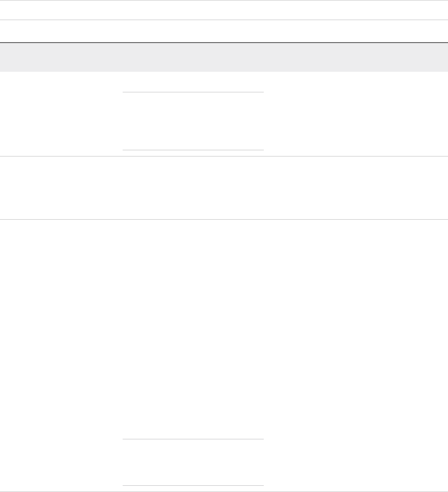Click the middle part of the gray header

click(193, 57)
